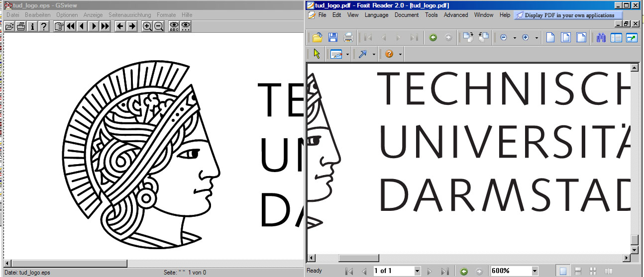Zoom in with the magnifier plus in GSview

coord(147,26)
